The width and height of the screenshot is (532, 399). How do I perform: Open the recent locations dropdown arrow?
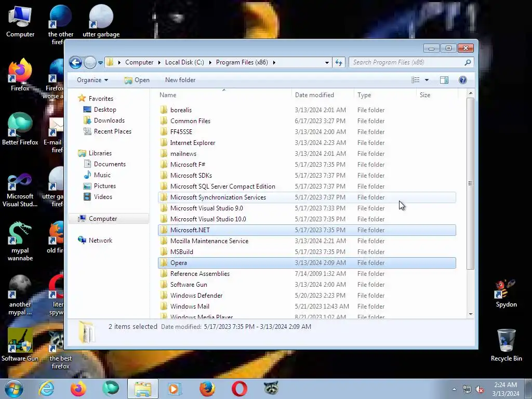pyautogui.click(x=100, y=62)
